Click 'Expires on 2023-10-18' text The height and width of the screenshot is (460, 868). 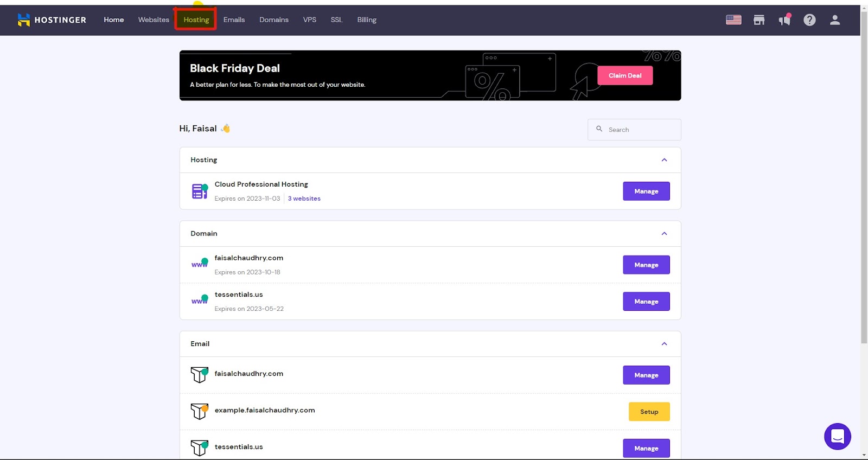(247, 272)
